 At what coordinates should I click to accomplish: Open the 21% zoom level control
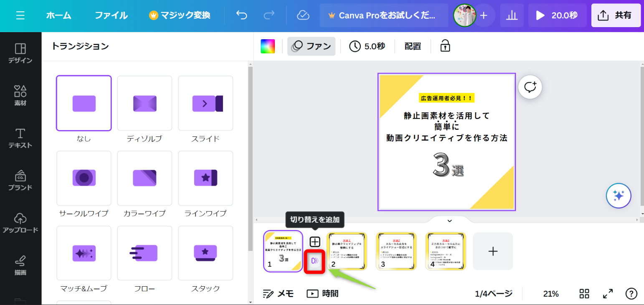coord(550,294)
